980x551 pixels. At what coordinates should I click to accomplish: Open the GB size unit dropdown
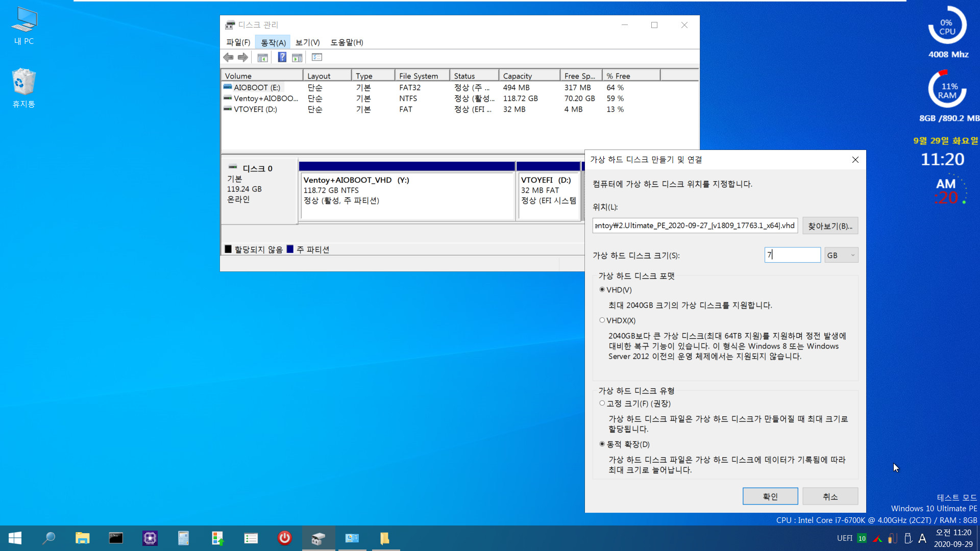click(x=841, y=255)
